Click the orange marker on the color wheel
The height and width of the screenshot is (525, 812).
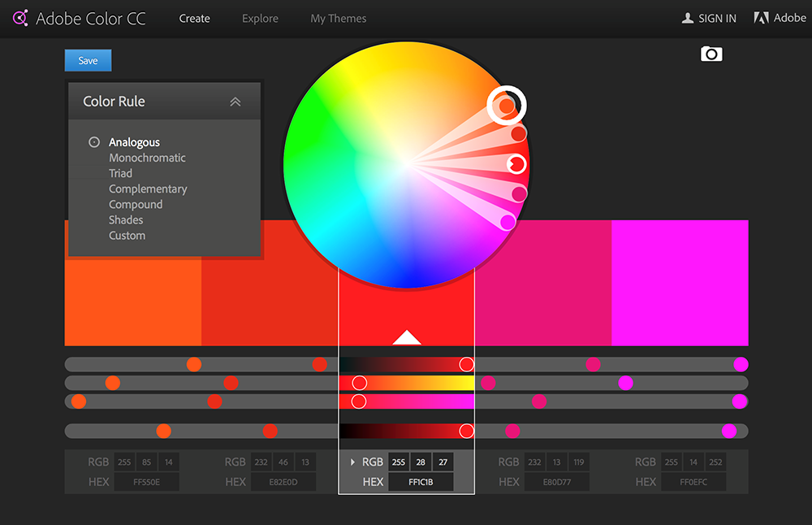(x=508, y=106)
